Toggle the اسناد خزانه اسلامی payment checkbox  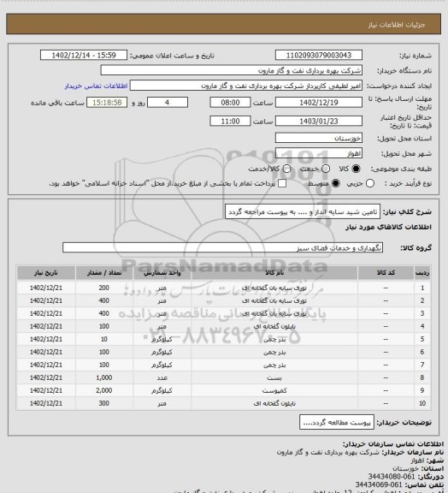coord(282,183)
